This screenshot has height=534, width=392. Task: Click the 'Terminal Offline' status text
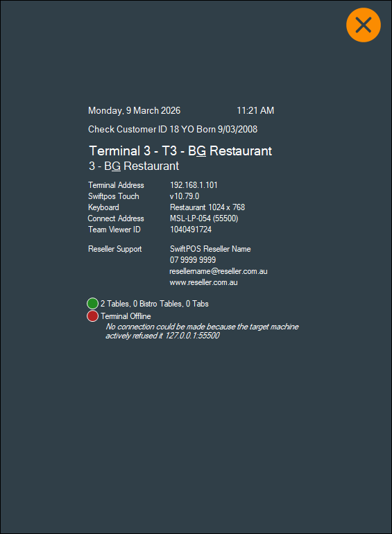(126, 316)
